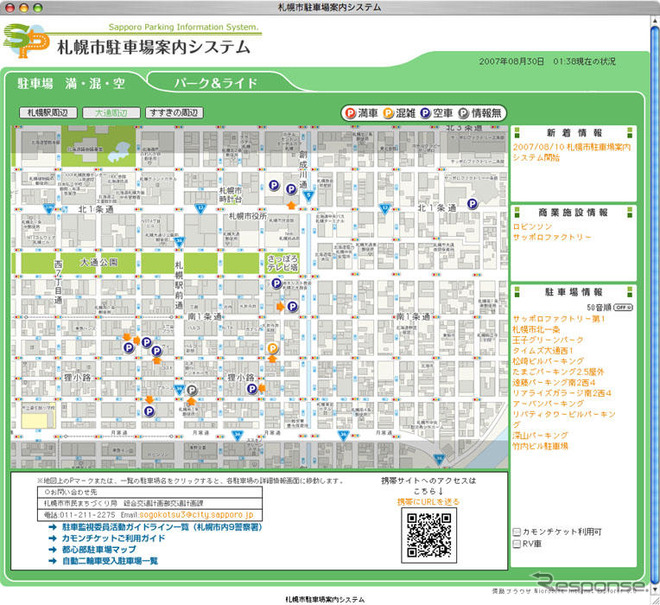Click the gray no-information parking marker on the map
Image resolution: width=660 pixels, height=605 pixels.
[x=192, y=390]
